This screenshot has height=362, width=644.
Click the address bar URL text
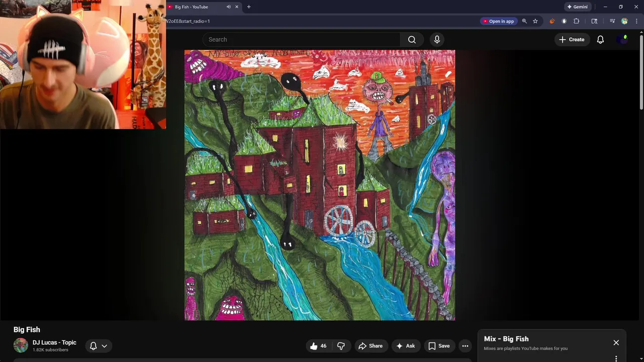pos(188,21)
